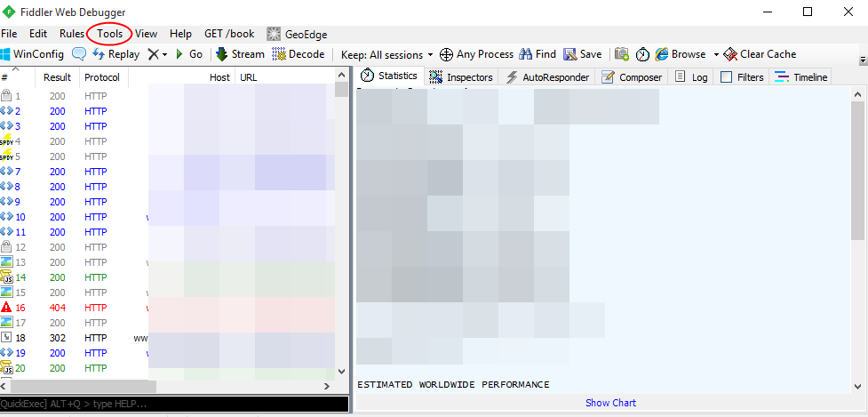Switch to the Timeline tab
The height and width of the screenshot is (417, 868).
coord(800,77)
